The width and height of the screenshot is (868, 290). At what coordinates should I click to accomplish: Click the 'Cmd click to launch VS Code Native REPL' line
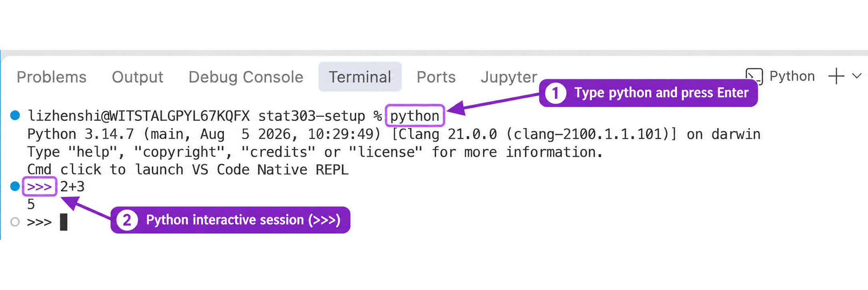[x=188, y=170]
